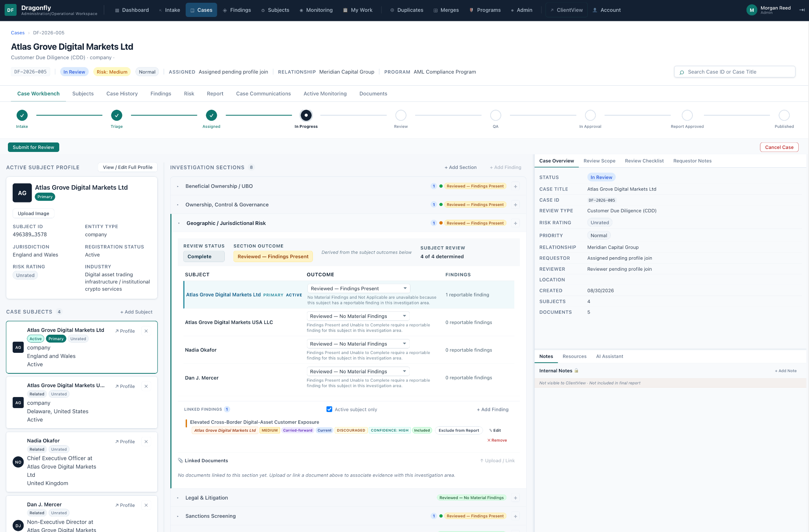This screenshot has width=809, height=532.
Task: Switch to the Case History tab
Action: pyautogui.click(x=122, y=94)
